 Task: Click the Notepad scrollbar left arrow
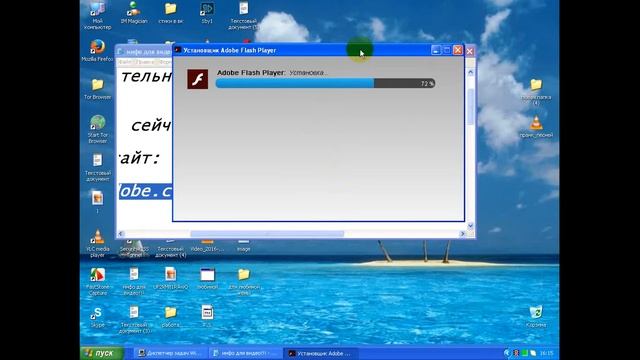click(x=121, y=234)
